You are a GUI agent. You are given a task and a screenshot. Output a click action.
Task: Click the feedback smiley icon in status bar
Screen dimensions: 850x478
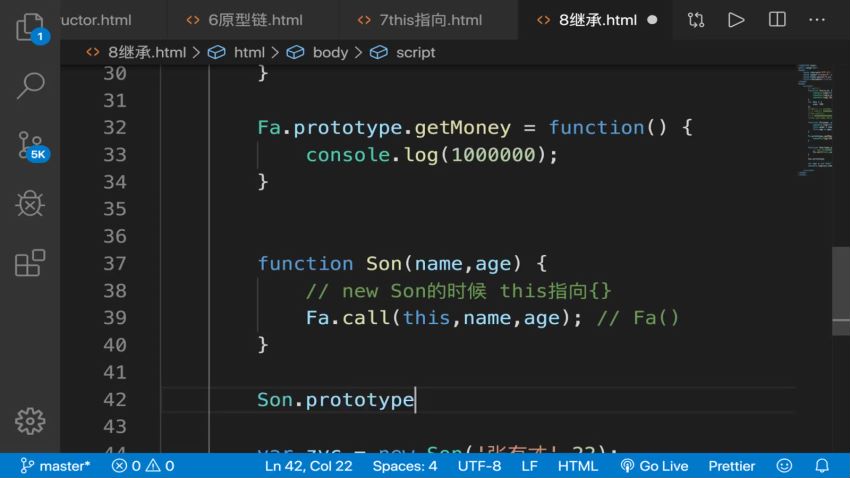pyautogui.click(x=785, y=466)
